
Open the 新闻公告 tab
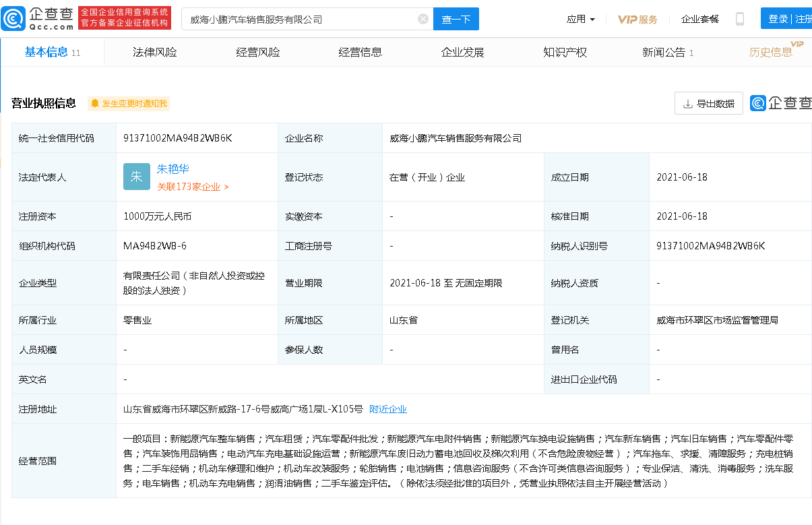click(664, 51)
